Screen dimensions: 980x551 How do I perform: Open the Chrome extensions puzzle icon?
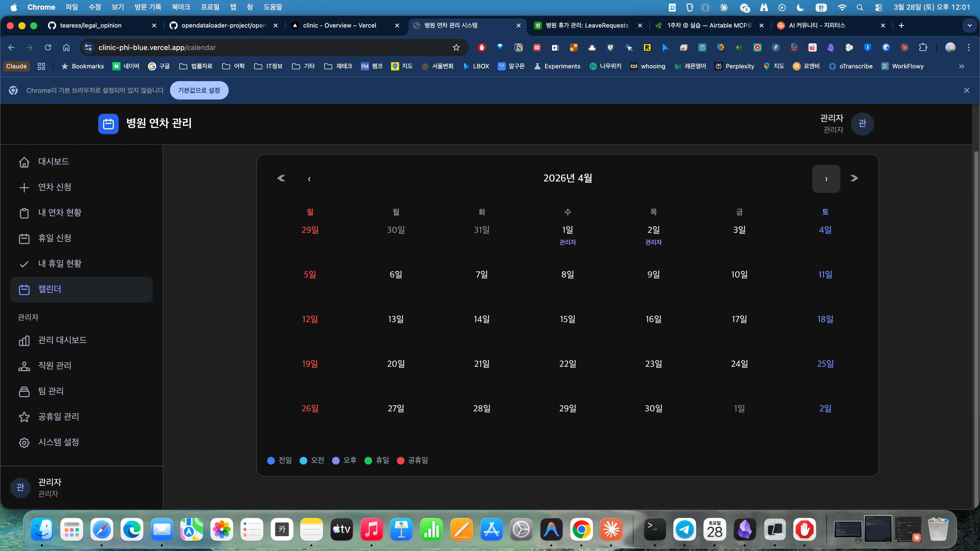923,47
